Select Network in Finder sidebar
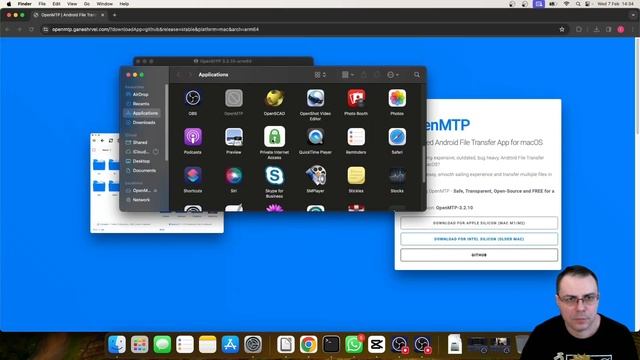 [x=141, y=200]
